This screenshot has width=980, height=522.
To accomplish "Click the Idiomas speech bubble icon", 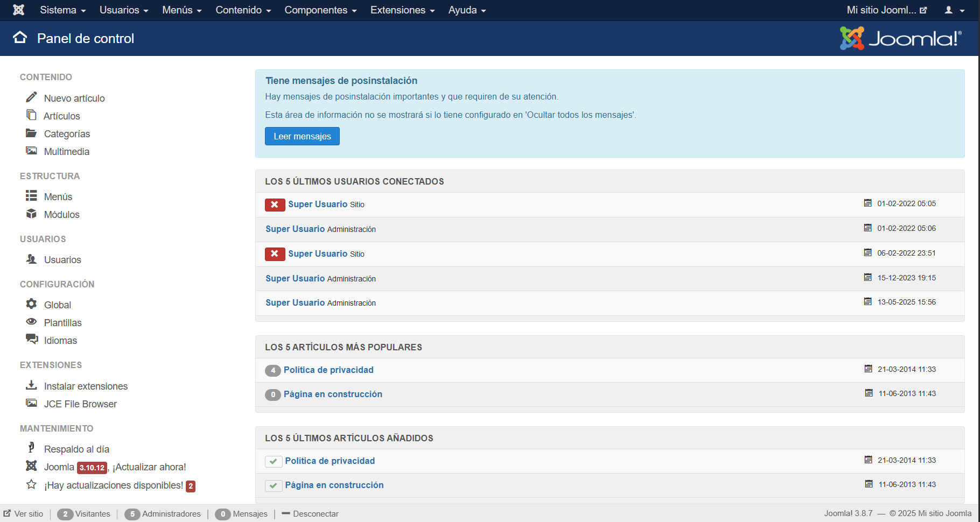I will pos(32,339).
